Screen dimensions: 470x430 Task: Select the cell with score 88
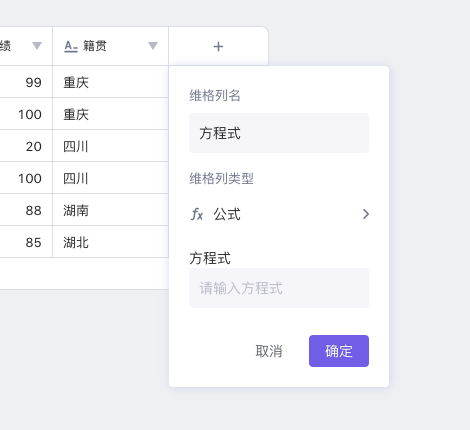[26, 210]
